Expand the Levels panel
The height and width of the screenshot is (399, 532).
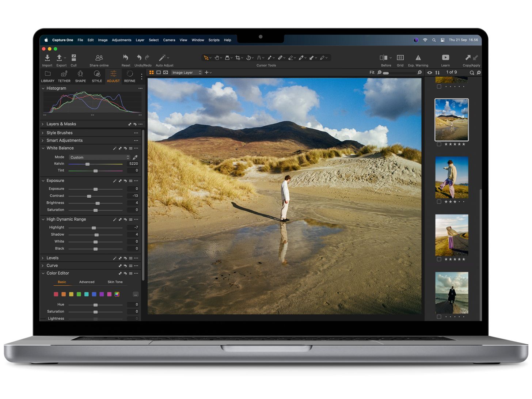[x=43, y=258]
